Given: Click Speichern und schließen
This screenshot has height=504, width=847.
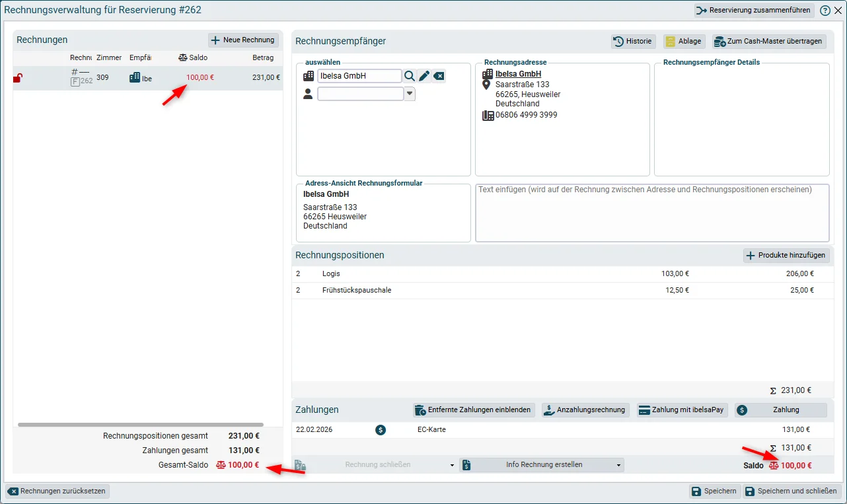Looking at the screenshot, I should (x=792, y=491).
